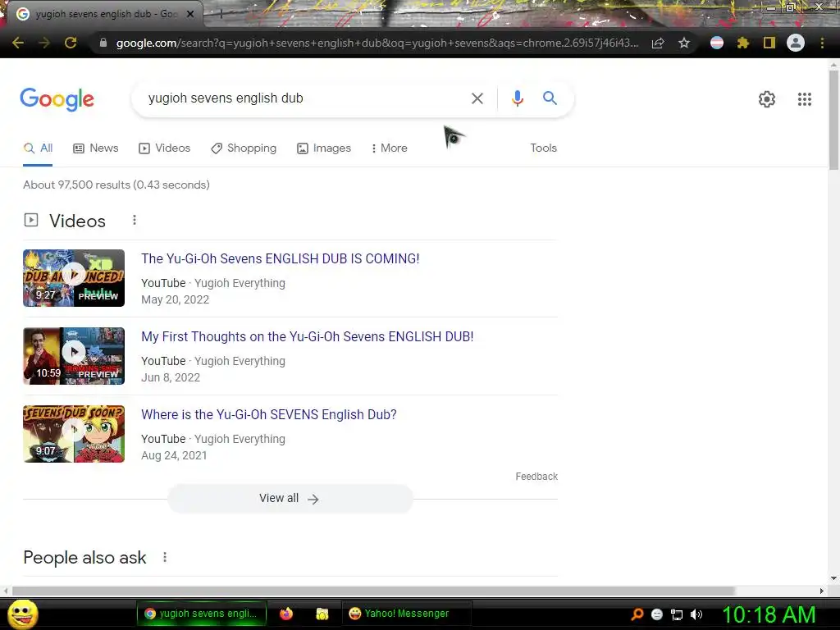Open the search Tools options
The height and width of the screenshot is (630, 840).
tap(543, 148)
